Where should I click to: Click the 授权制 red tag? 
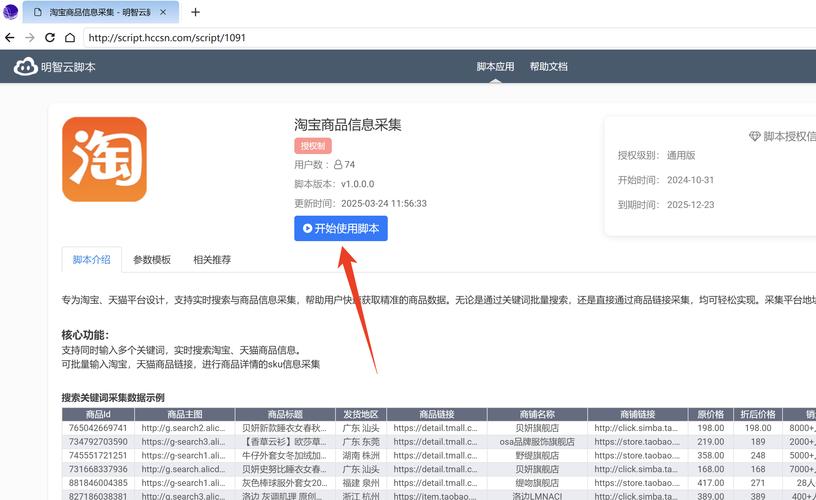pyautogui.click(x=312, y=146)
